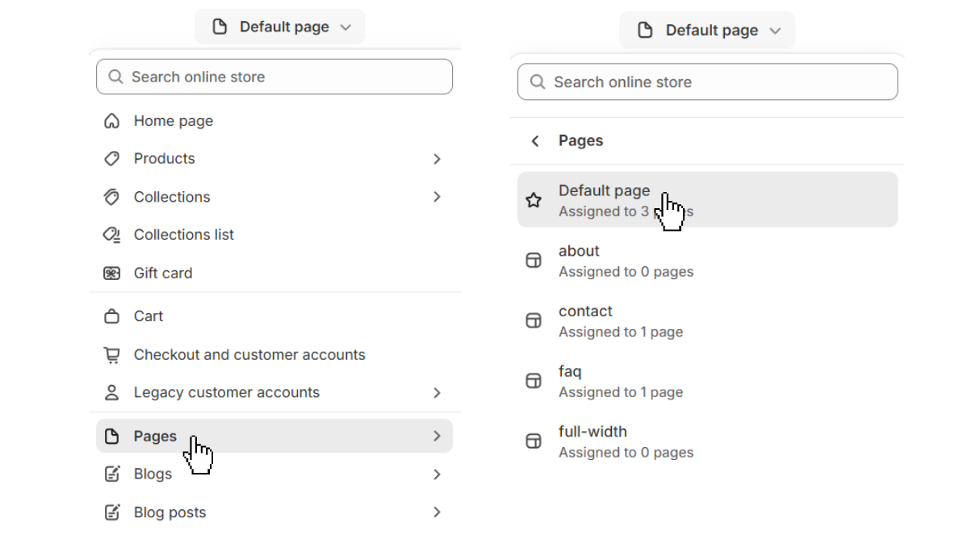The image size is (980, 535).
Task: Click the page icon next to faq
Action: tap(534, 380)
